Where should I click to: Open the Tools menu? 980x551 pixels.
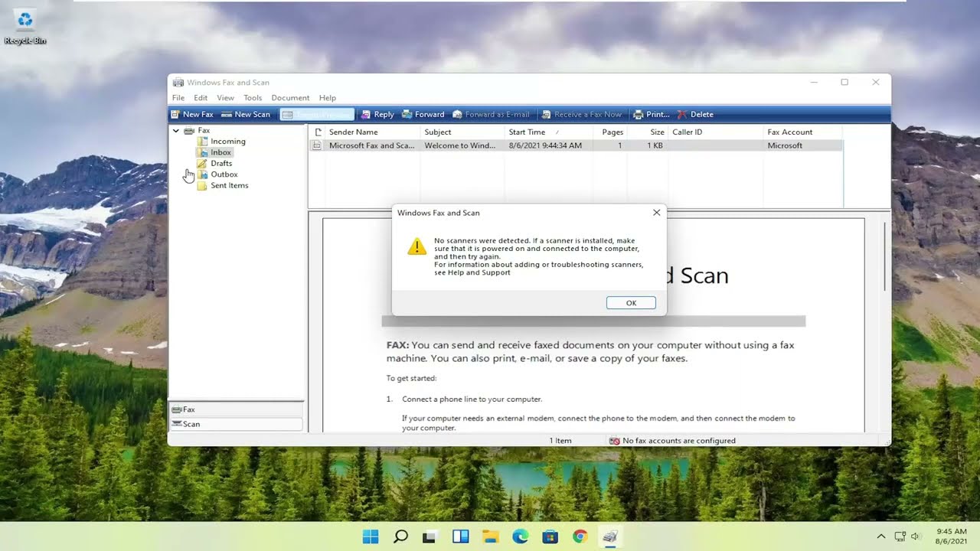click(x=253, y=98)
